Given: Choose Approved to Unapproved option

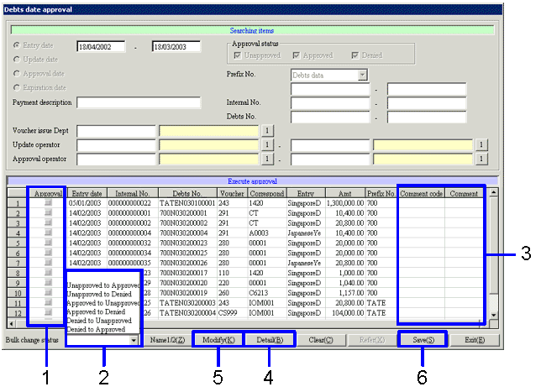Looking at the screenshot, I should (x=103, y=303).
